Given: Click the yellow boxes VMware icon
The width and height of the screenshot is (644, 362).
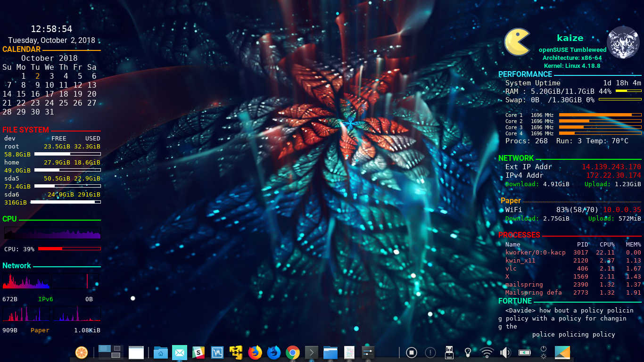Looking at the screenshot, I should (236, 352).
